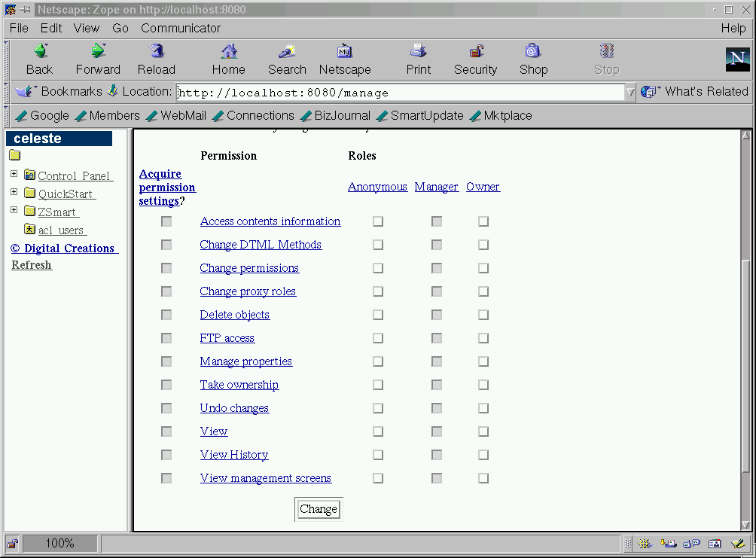Open the View menu
756x558 pixels.
[87, 29]
